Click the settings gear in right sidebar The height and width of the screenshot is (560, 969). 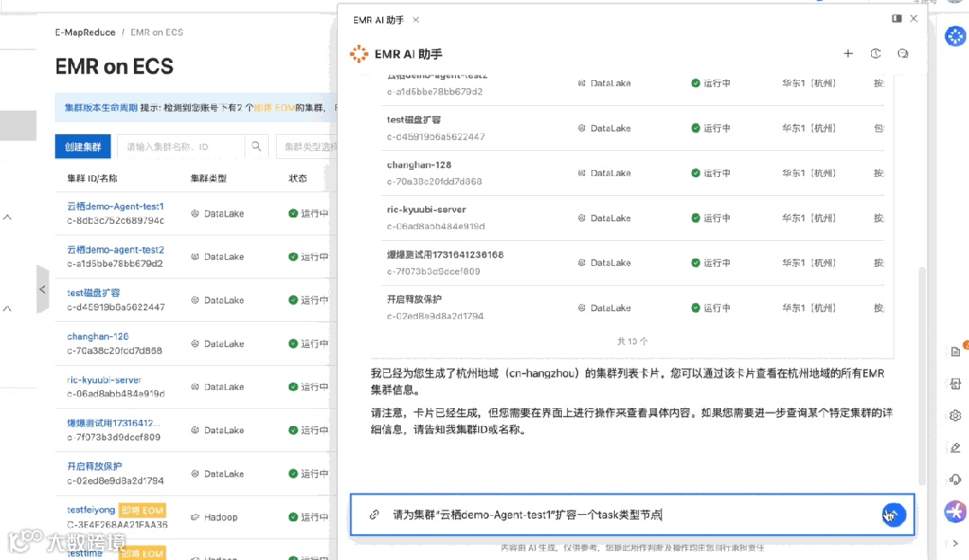956,415
